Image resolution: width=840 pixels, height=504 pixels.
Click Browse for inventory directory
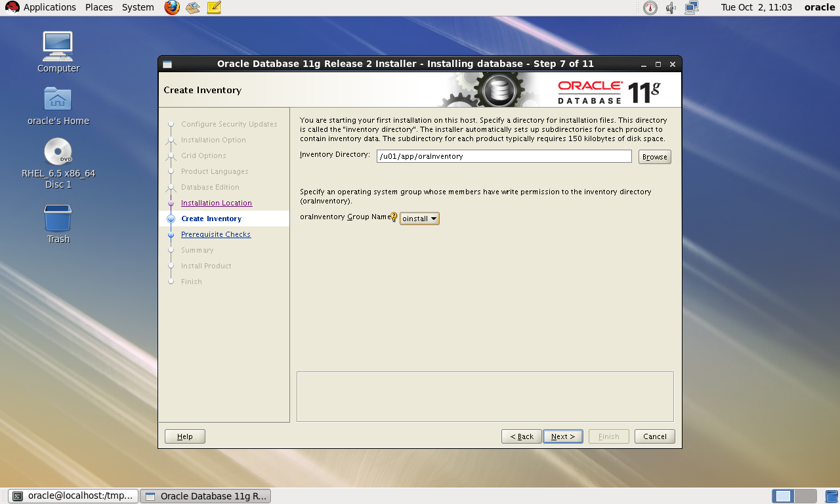coord(655,157)
